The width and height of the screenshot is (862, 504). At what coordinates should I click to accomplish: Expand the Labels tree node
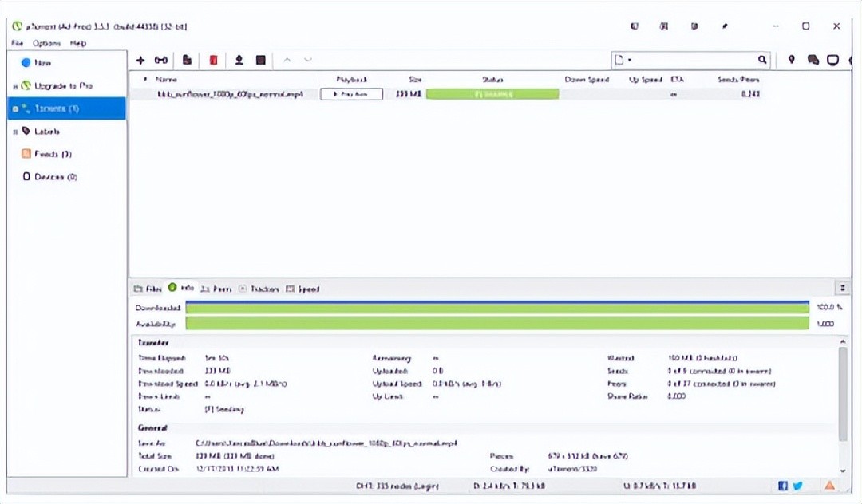click(16, 132)
